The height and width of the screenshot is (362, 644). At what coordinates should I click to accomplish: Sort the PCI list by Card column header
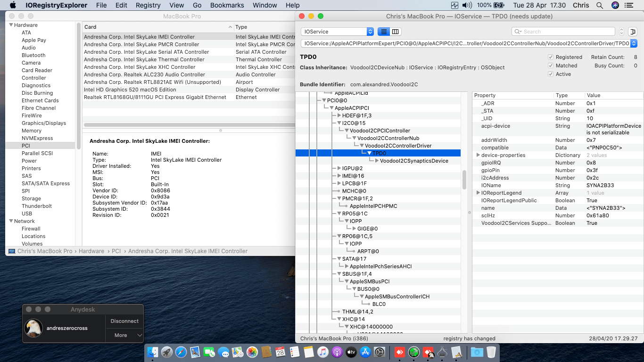point(158,27)
